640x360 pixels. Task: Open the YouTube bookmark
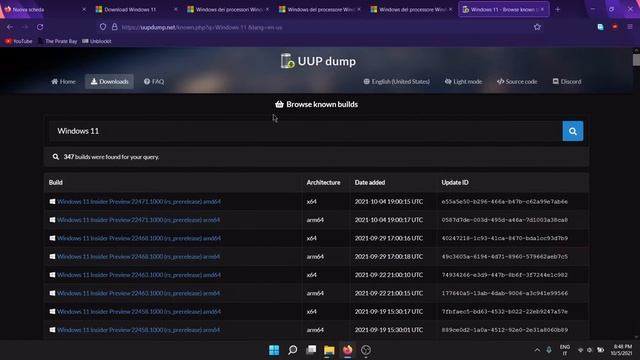(18, 41)
